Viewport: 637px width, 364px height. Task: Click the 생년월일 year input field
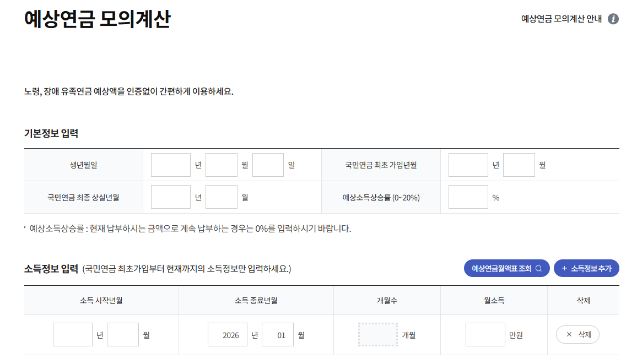point(171,165)
